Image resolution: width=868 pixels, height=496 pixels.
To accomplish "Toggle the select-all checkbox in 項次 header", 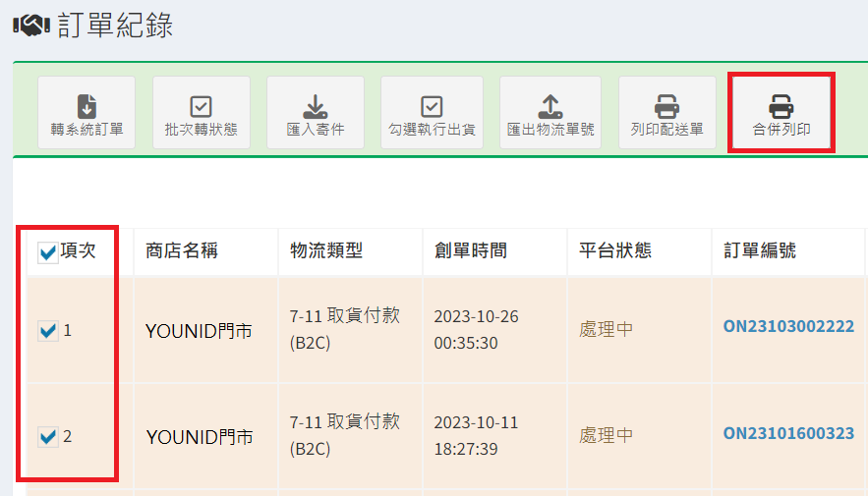I will click(47, 253).
